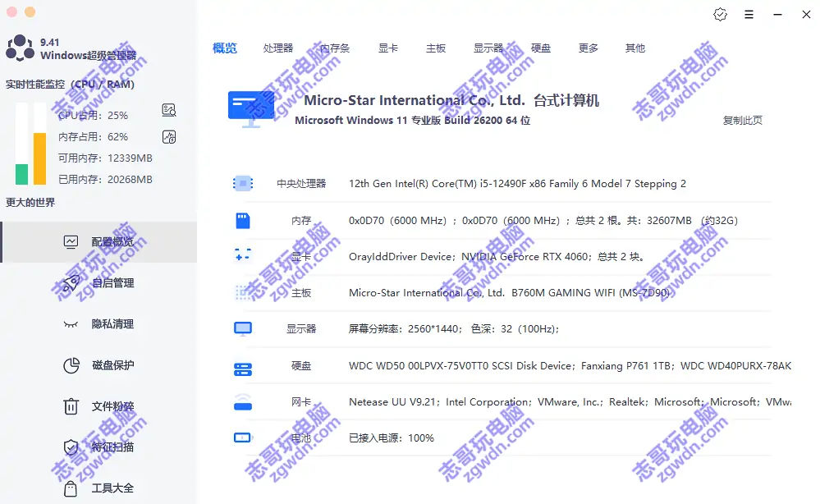Go to 磁盘保护 in the sidebar
This screenshot has height=504, width=820.
point(112,365)
